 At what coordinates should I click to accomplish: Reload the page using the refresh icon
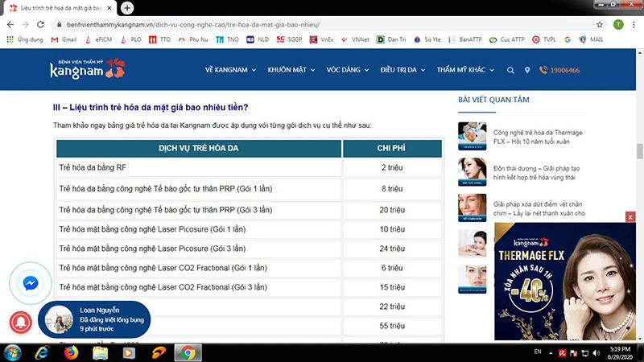tap(41, 24)
